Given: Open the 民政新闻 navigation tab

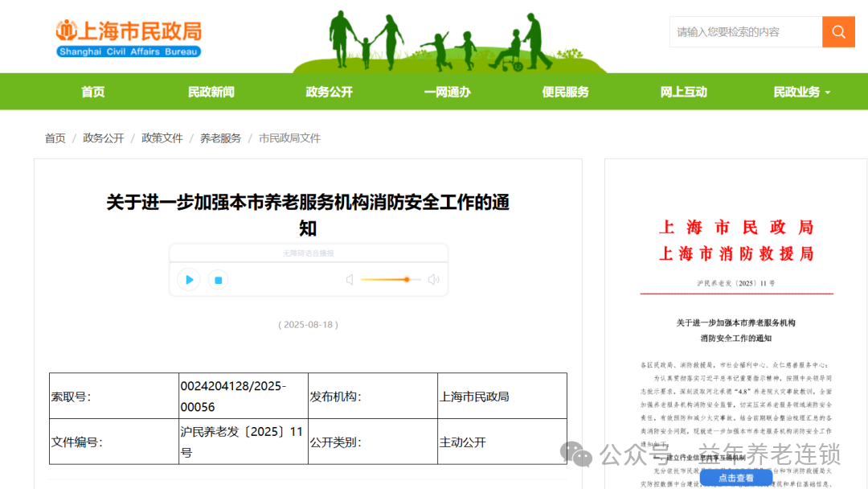Looking at the screenshot, I should pos(211,92).
